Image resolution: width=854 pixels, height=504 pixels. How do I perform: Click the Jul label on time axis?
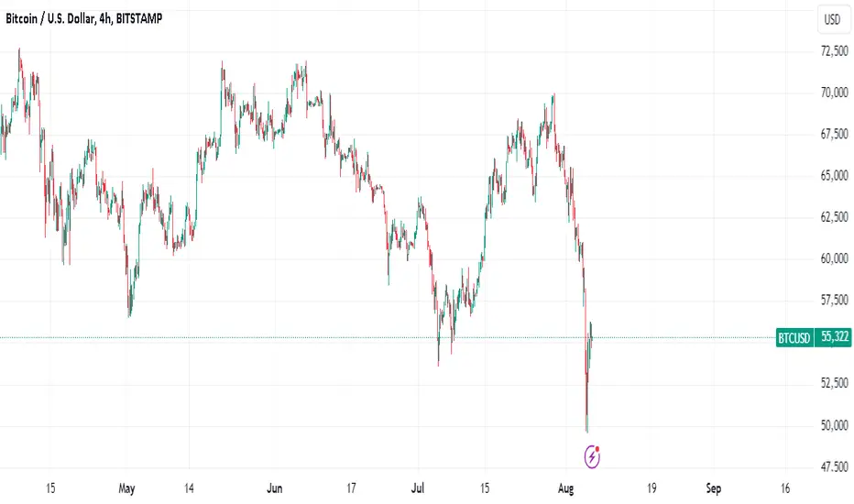pyautogui.click(x=417, y=488)
